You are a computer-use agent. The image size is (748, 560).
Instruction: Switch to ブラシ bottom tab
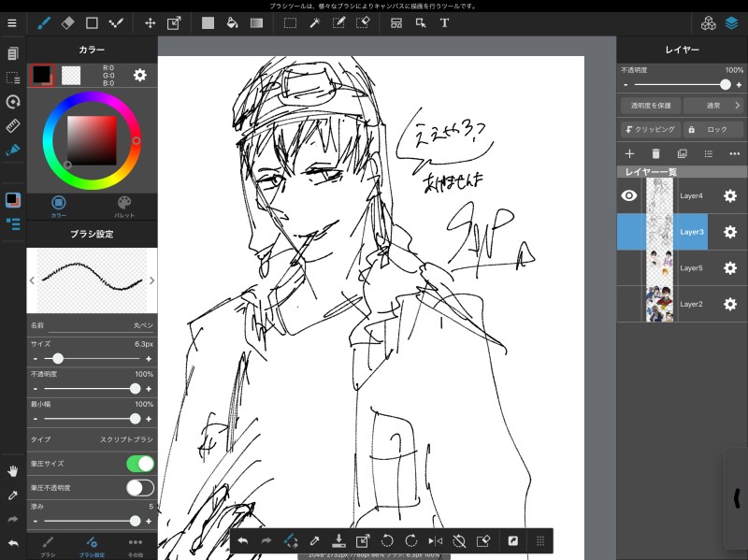click(x=48, y=547)
